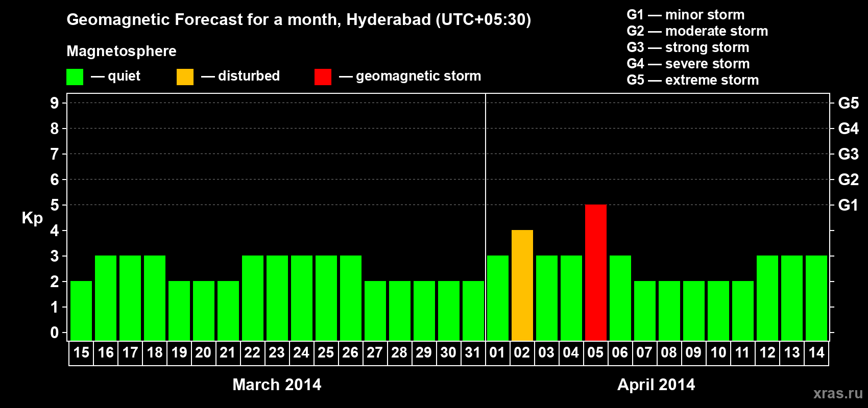868x408 pixels.
Task: Click the green quiet legend swatch
Action: click(75, 77)
